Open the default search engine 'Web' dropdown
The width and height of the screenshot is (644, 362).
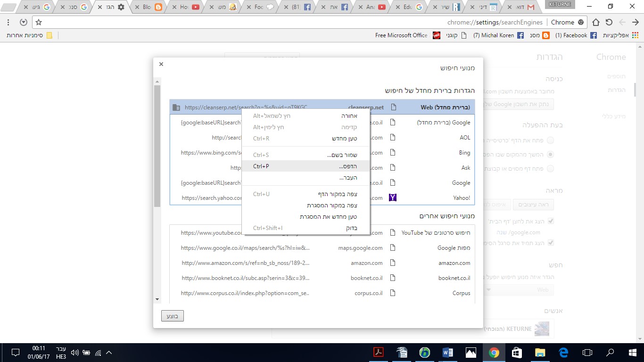[519, 290]
